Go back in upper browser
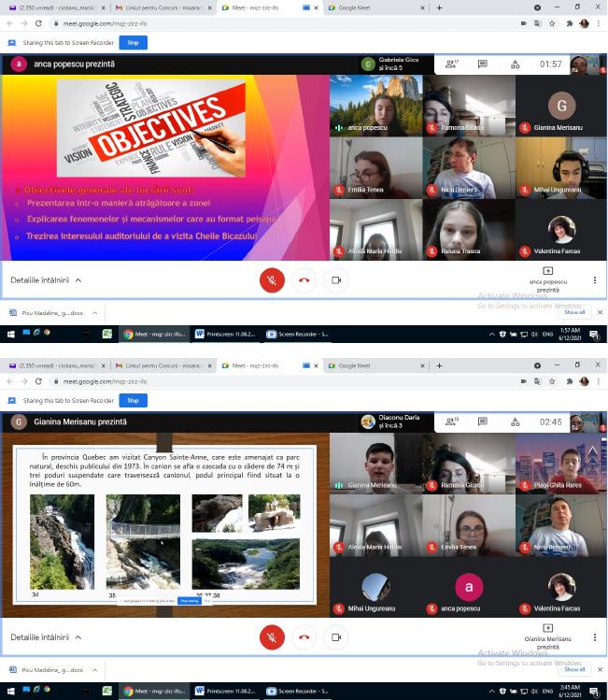 click(x=10, y=23)
